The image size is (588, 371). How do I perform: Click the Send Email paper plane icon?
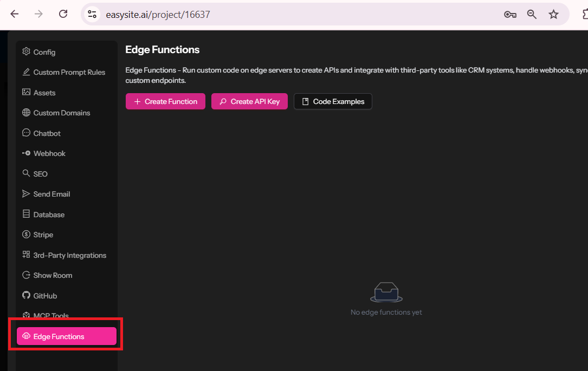tap(26, 194)
